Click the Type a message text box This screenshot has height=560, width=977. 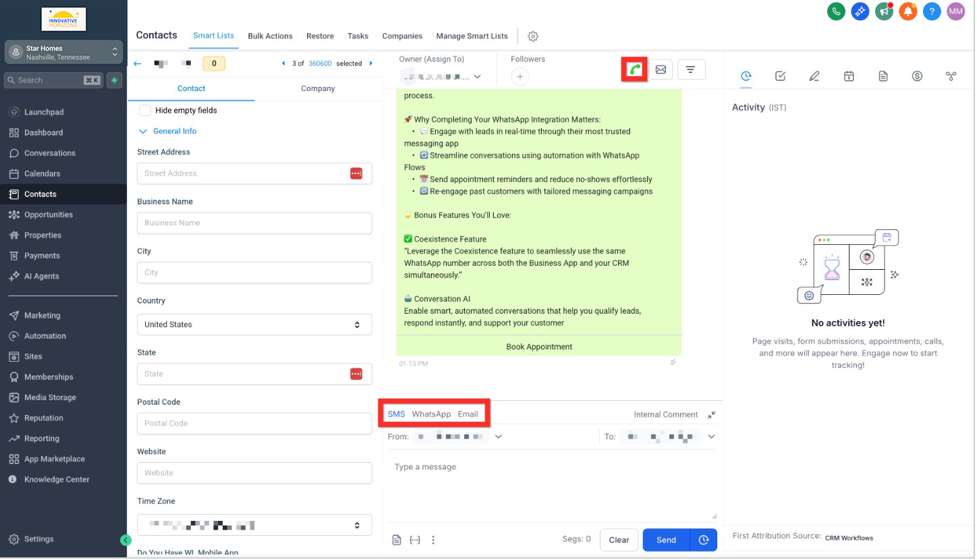coord(552,487)
